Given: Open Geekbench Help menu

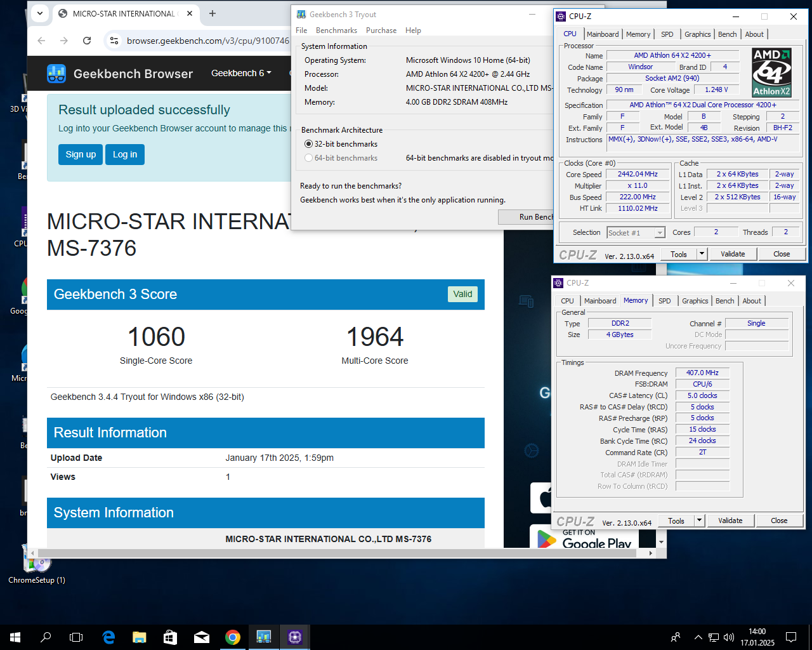Looking at the screenshot, I should pos(413,30).
